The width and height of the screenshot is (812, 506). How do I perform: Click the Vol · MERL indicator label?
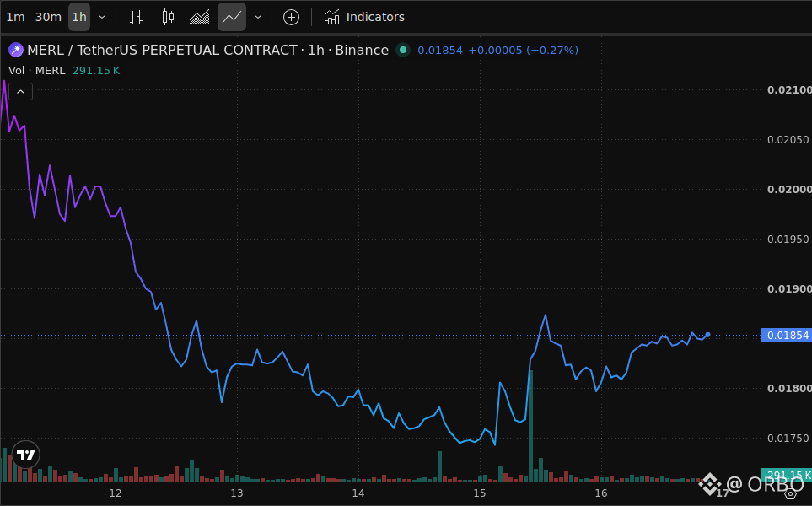[x=37, y=71]
